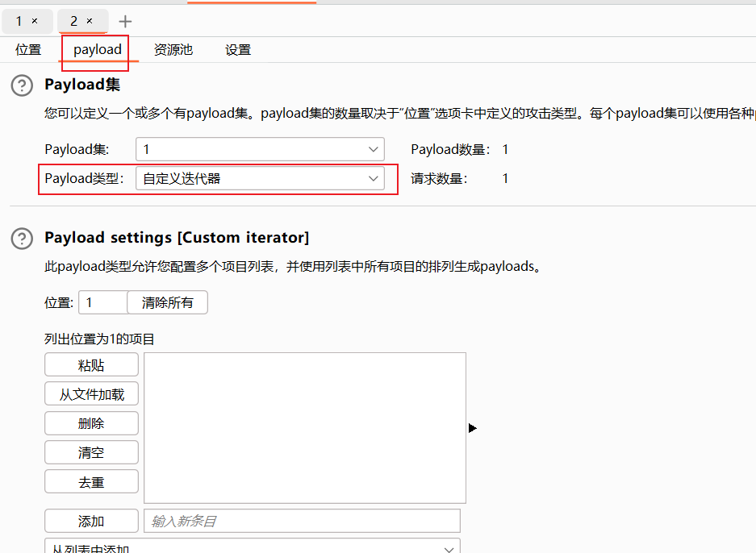Viewport: 756px width, 553px height.
Task: Add a new Intruder tab with plus icon
Action: tap(125, 22)
